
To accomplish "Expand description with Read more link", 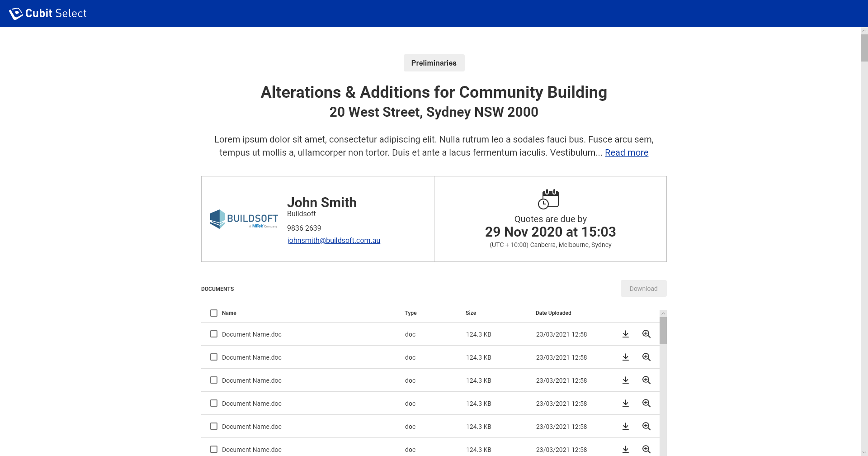I will tap(626, 153).
